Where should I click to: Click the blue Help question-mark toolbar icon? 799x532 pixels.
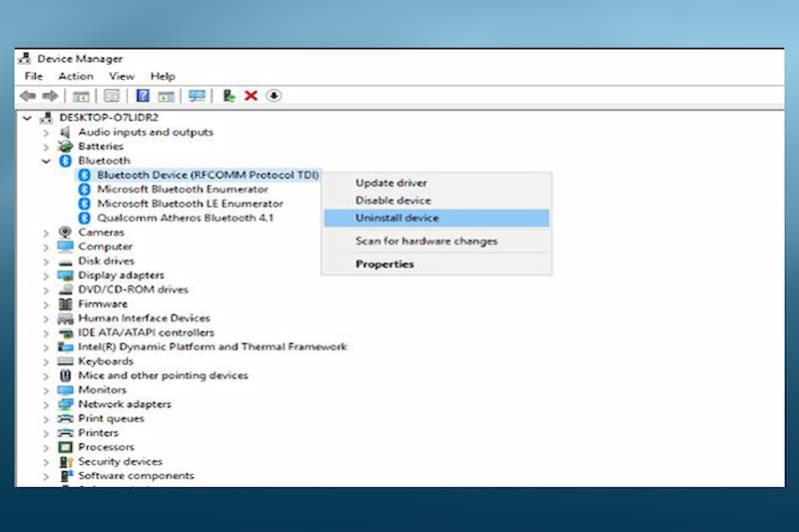click(x=143, y=96)
